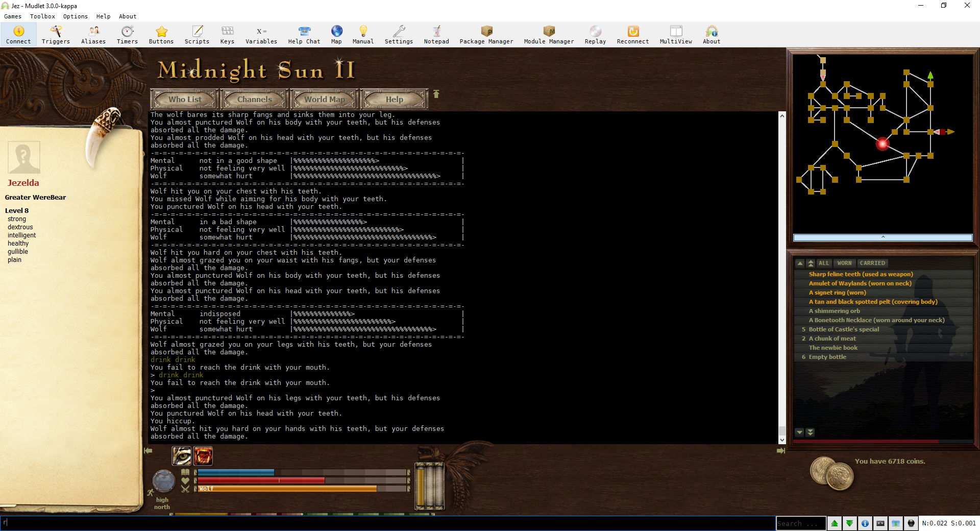Toggle the log folder download icon
This screenshot has width=980, height=531.
pos(896,523)
